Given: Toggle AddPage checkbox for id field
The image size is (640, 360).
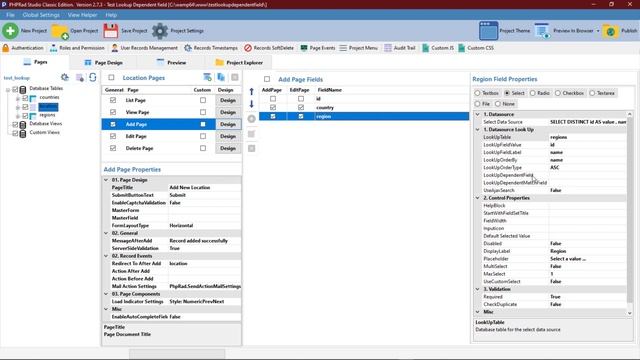Looking at the screenshot, I should pyautogui.click(x=273, y=99).
